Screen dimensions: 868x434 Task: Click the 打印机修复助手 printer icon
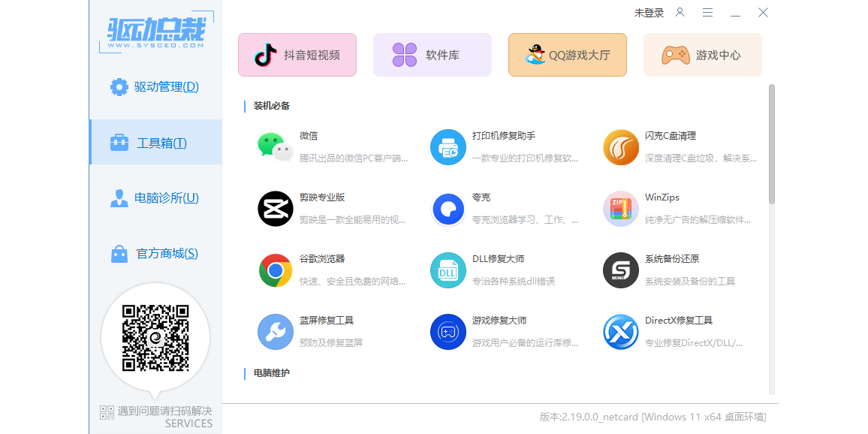tap(448, 147)
